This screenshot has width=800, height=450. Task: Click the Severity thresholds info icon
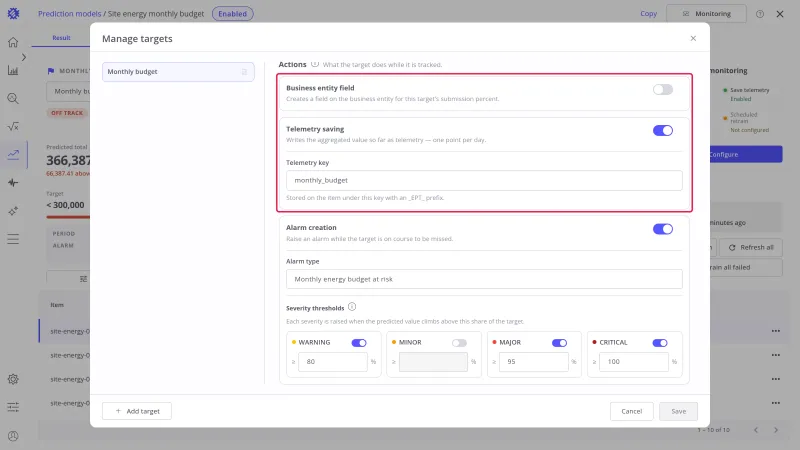coord(352,307)
